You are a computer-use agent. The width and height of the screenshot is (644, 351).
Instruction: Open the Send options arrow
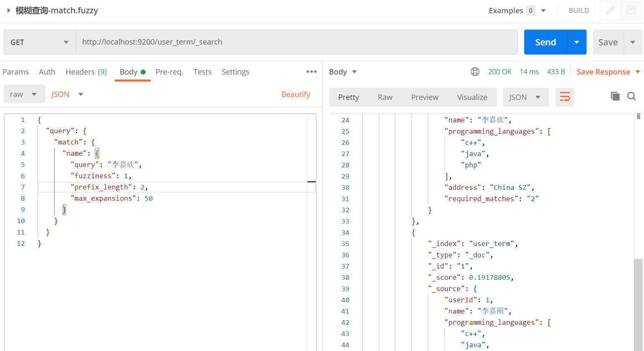[x=577, y=42]
